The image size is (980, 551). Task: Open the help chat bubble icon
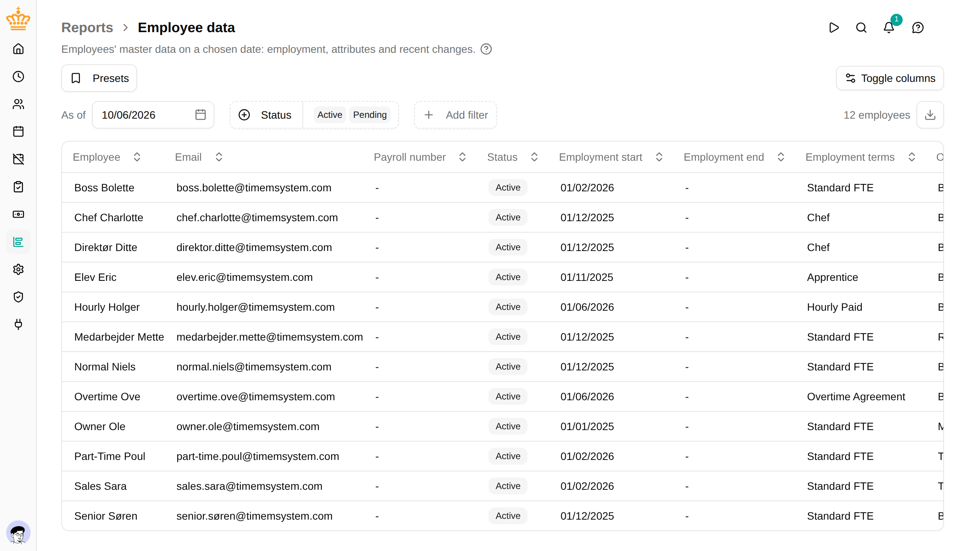[x=918, y=28]
